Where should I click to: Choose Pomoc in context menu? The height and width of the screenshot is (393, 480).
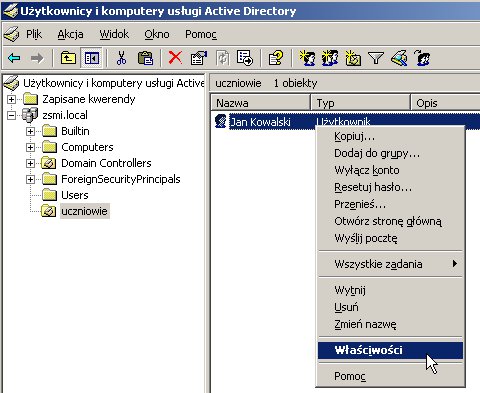tap(390, 376)
